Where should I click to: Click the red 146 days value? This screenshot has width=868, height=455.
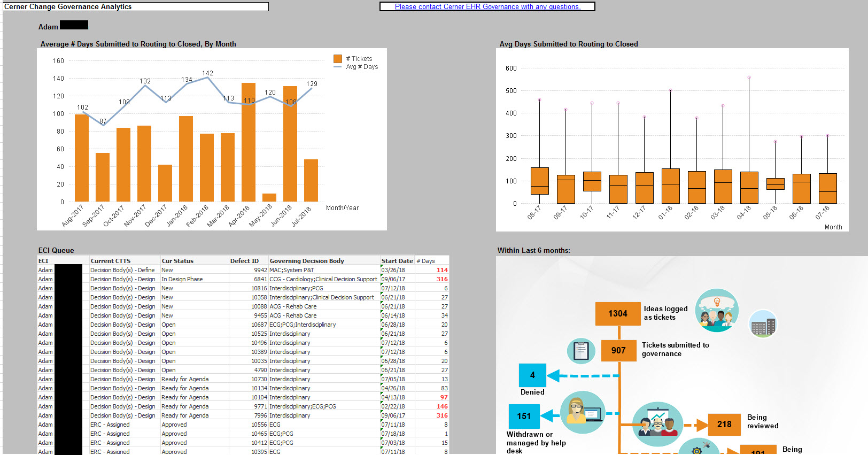pyautogui.click(x=441, y=406)
